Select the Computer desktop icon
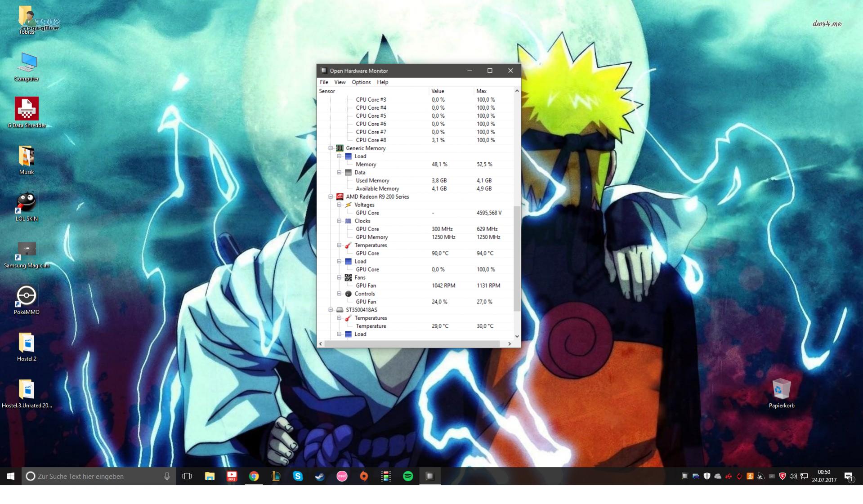Screen dimensions: 863x504 27,67
